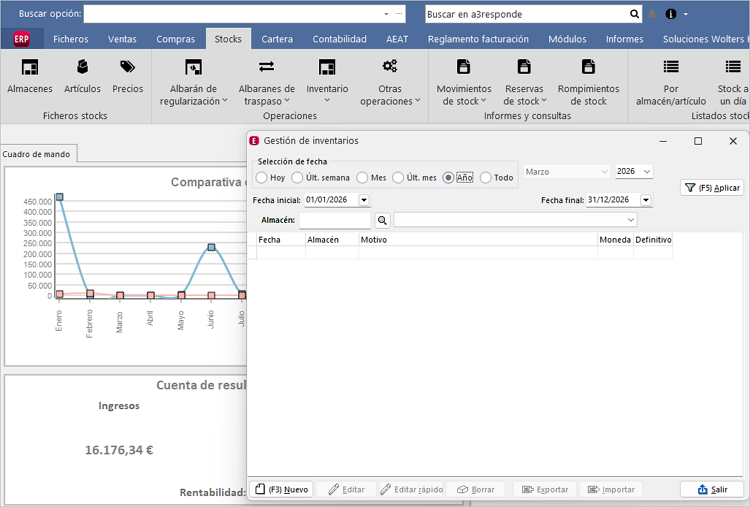
Task: Open the Precios tag icon
Action: pos(127,67)
